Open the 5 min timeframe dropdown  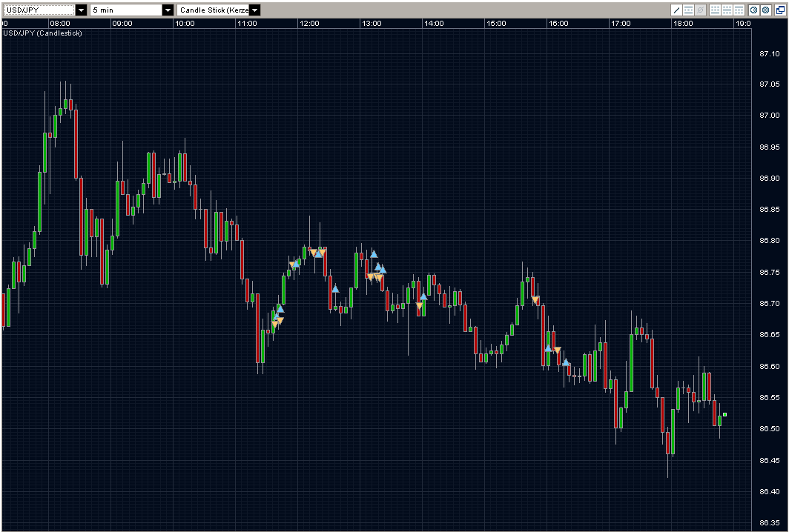click(x=168, y=10)
